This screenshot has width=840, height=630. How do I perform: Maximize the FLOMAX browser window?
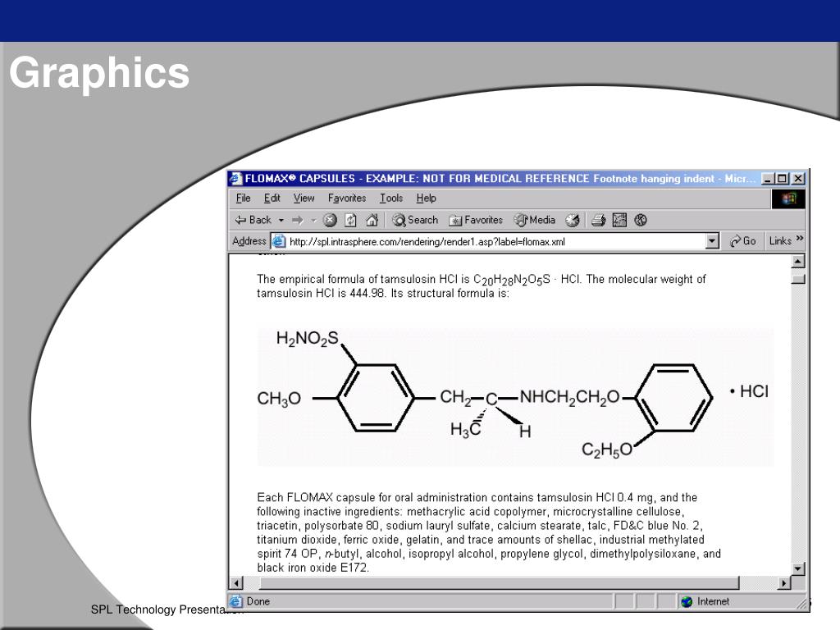pos(783,178)
